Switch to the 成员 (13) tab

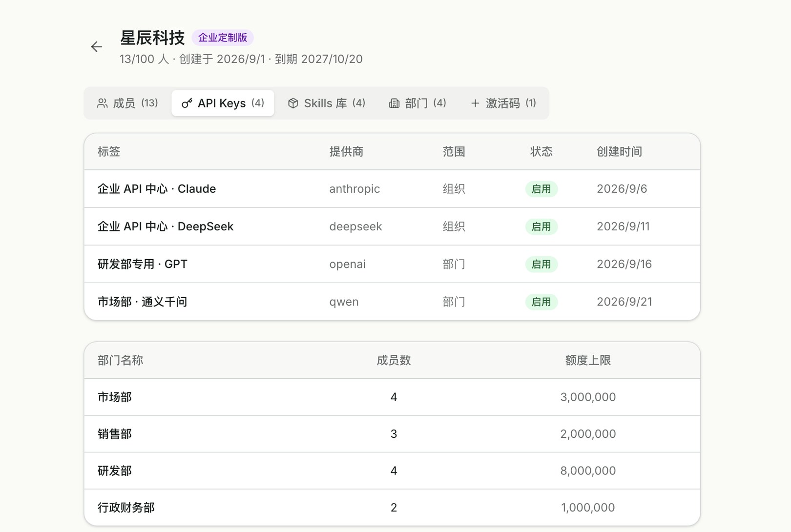[x=127, y=103]
